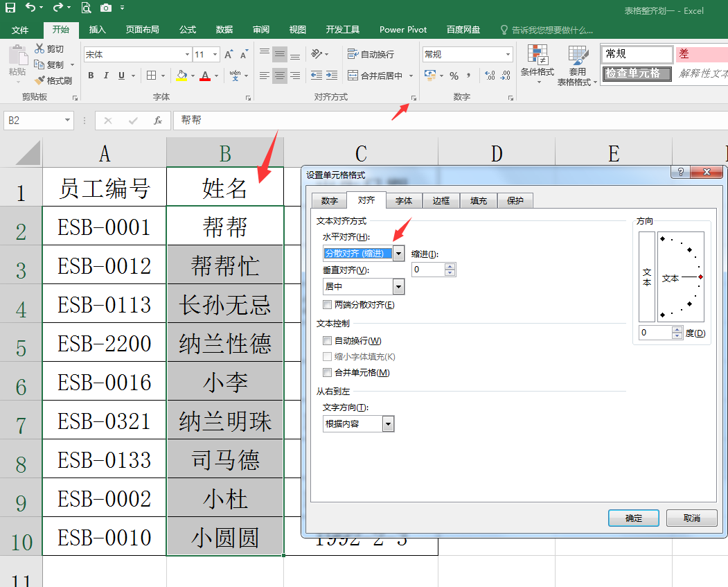The height and width of the screenshot is (587, 728).
Task: Open 文字方向 dropdown showing 根据内容
Action: click(x=388, y=424)
